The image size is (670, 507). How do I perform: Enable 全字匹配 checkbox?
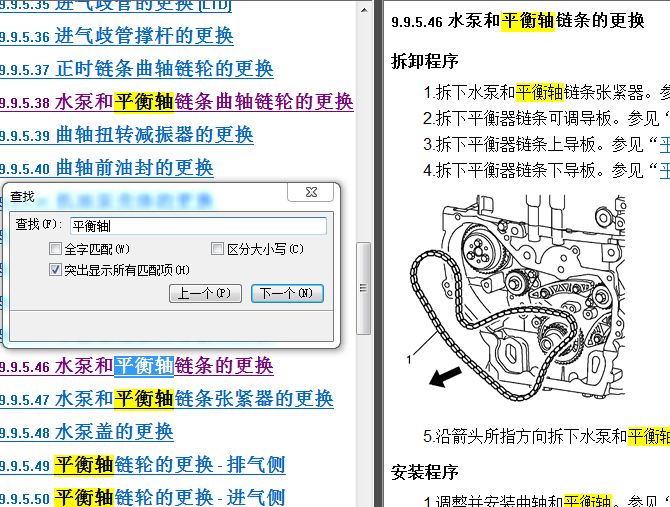tap(56, 249)
